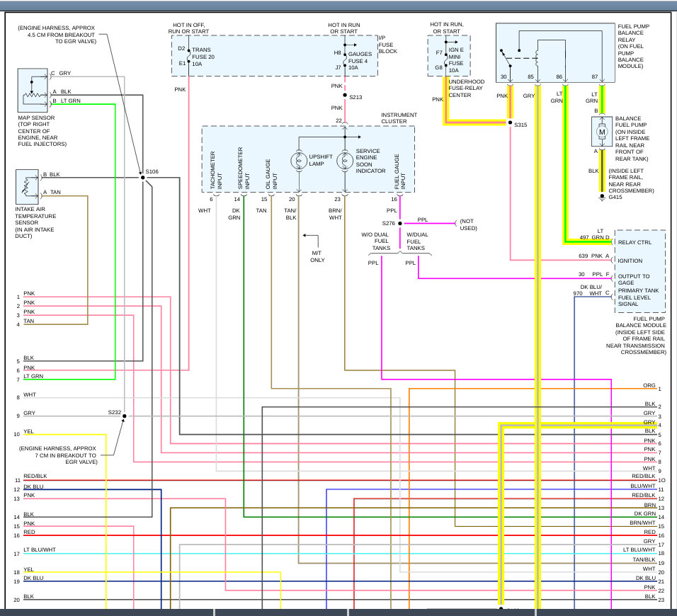Click the S276 splice dot

(400, 223)
